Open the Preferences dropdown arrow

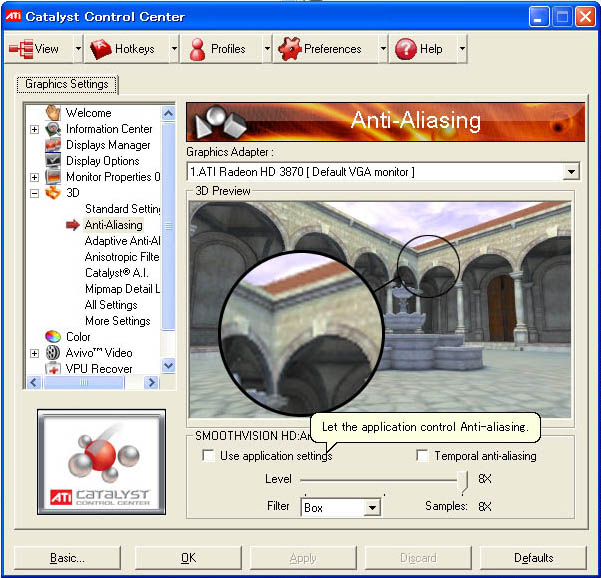click(x=383, y=49)
